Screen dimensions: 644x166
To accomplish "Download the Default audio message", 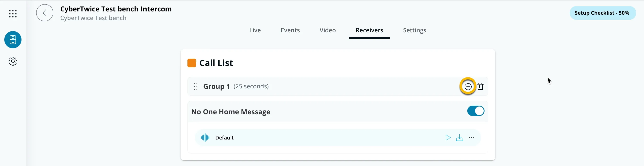I will tap(459, 137).
